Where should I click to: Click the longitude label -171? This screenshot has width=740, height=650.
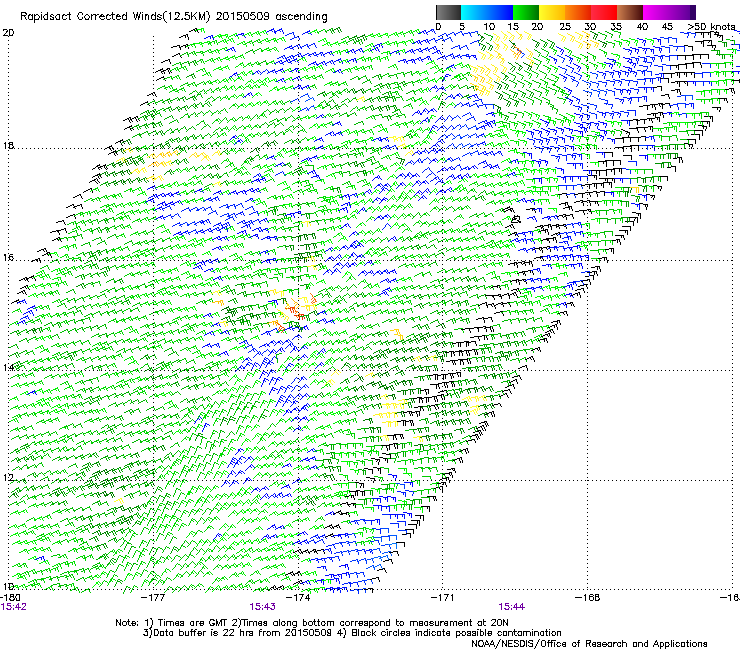tap(443, 598)
